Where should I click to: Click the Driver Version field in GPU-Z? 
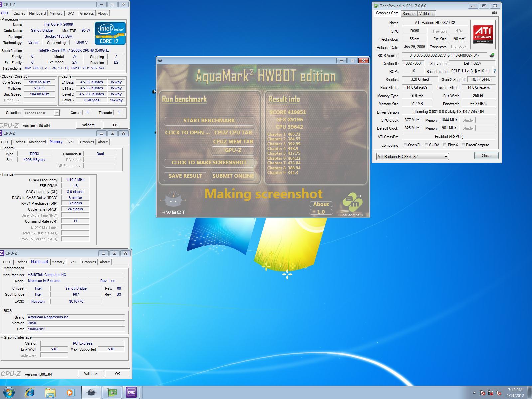(449, 112)
